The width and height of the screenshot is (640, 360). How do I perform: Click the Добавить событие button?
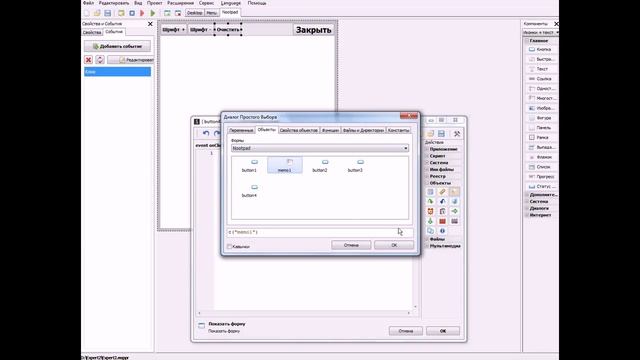[118, 47]
